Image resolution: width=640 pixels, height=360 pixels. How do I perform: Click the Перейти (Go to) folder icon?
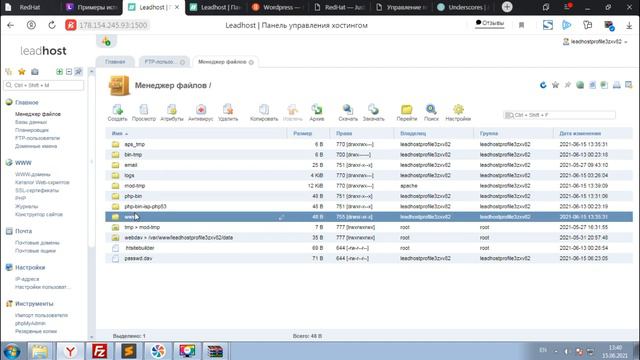pos(407,112)
